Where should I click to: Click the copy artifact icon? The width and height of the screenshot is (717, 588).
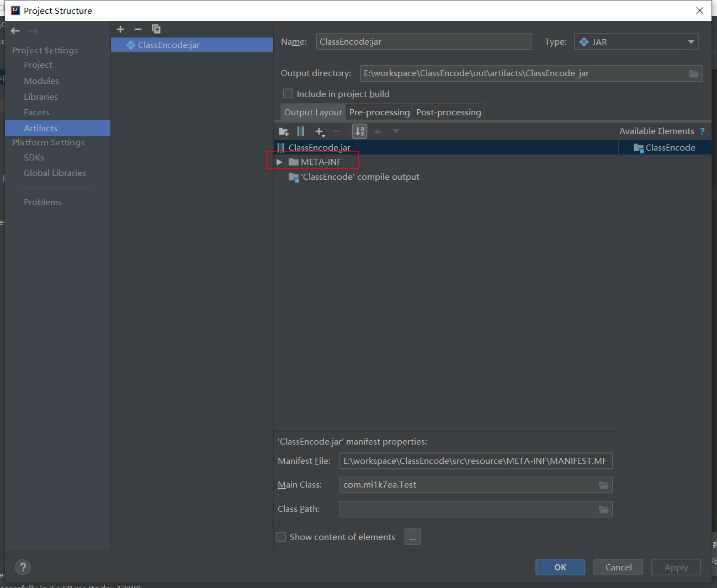click(156, 29)
